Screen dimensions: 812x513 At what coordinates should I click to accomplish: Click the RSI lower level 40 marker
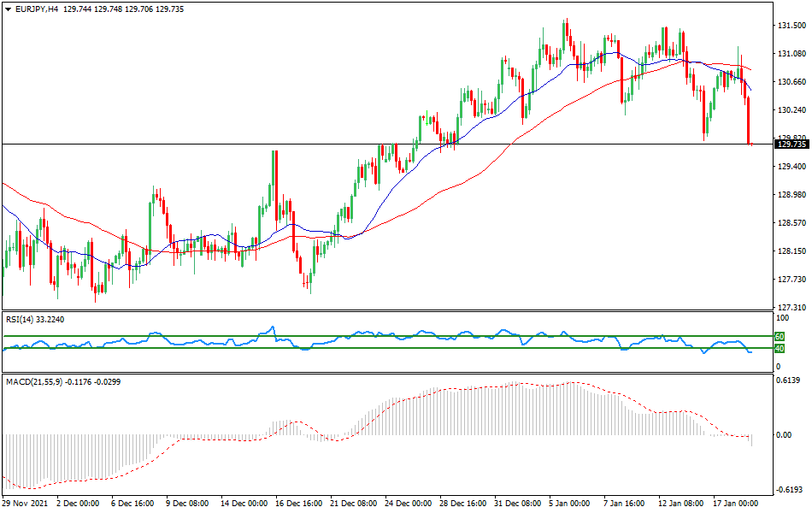[x=778, y=349]
